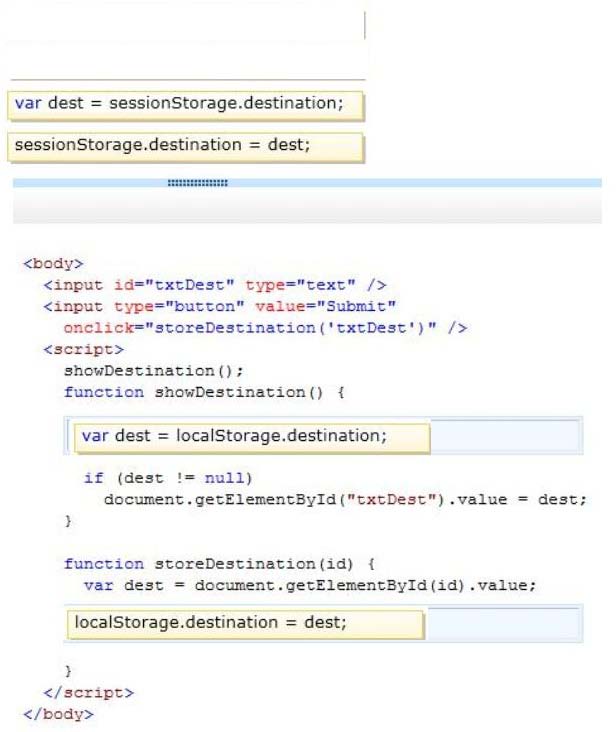Click the if (dest != null) line
The height and width of the screenshot is (732, 616).
[x=168, y=478]
